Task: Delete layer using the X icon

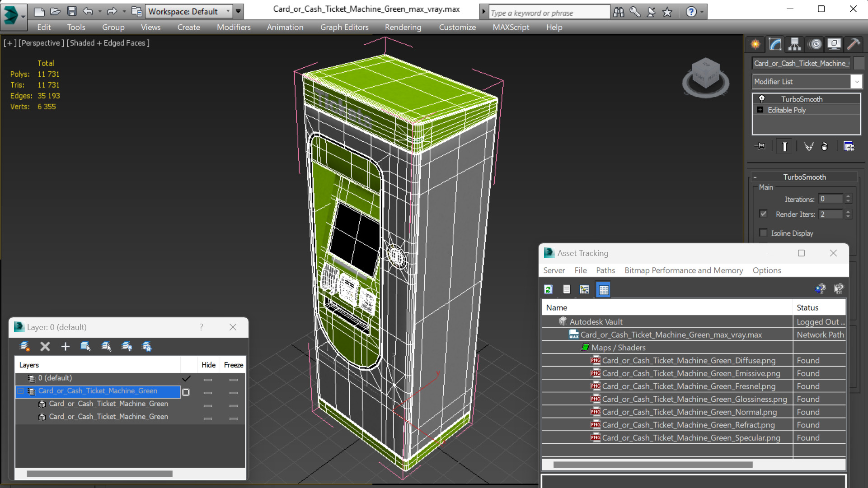Action: coord(45,346)
